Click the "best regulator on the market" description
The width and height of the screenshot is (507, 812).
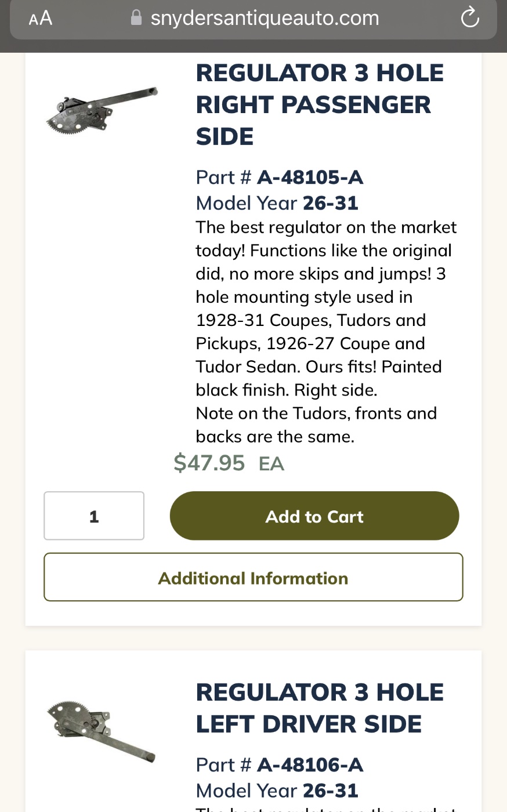326,227
